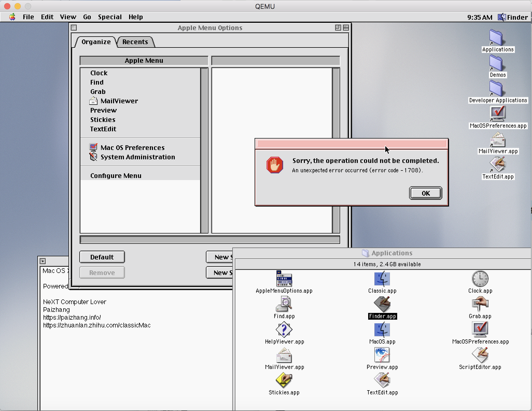Select TextEdit in the Apple Menu list

click(103, 129)
